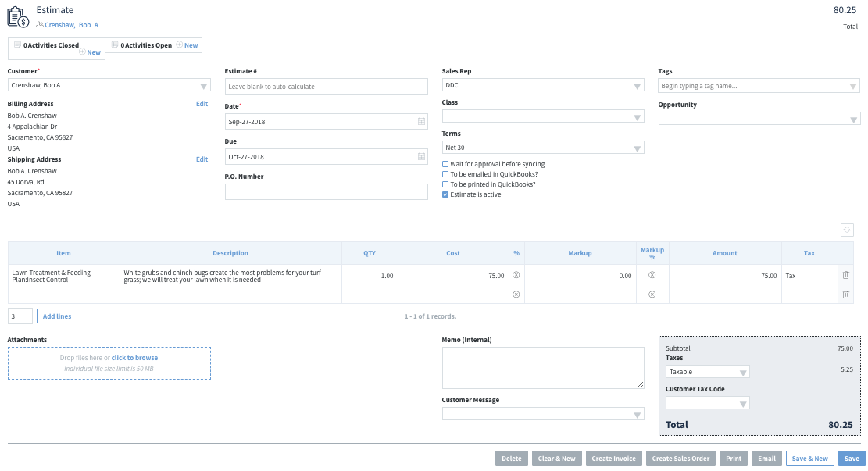Check To be emailed in QuickBooks
Viewport: 868px width, 471px height.
click(x=445, y=174)
